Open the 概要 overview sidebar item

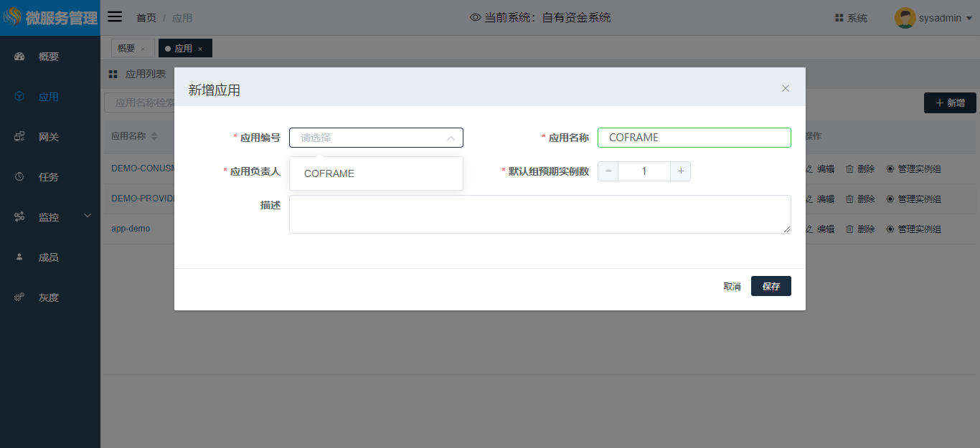tap(48, 57)
